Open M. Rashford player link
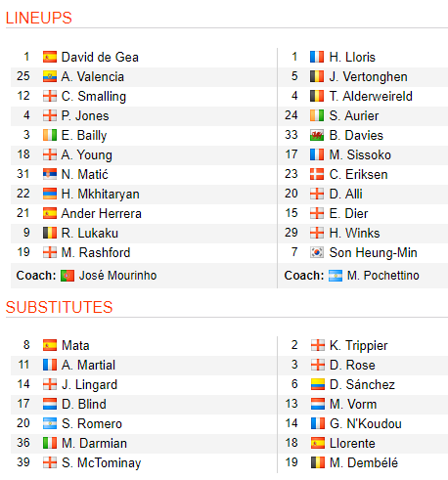The height and width of the screenshot is (480, 448). 96,252
